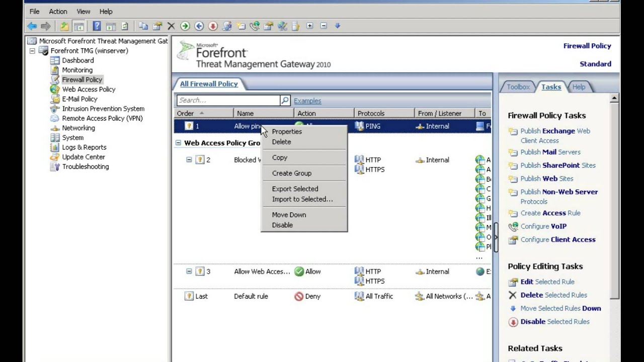Click Edit Selected Rule link
The height and width of the screenshot is (362, 644).
pyautogui.click(x=547, y=282)
